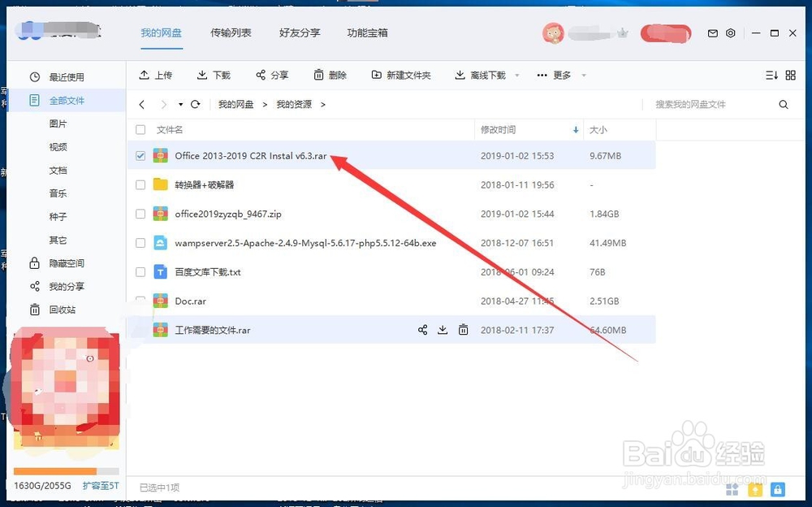Open 回收站 recycle bin

pyautogui.click(x=63, y=310)
